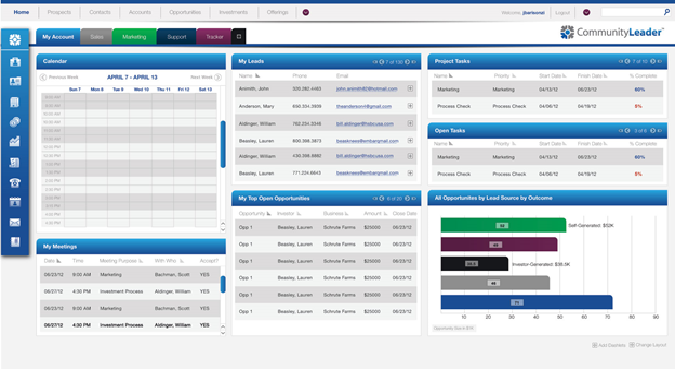This screenshot has width=676, height=371.
Task: Click theanderson gmail email link
Action: click(364, 106)
